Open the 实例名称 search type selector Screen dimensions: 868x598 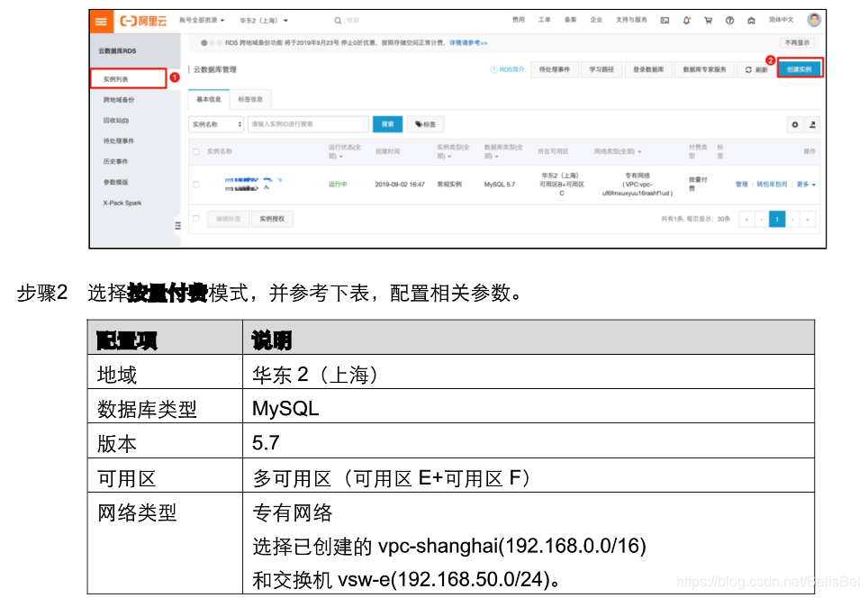tap(216, 124)
